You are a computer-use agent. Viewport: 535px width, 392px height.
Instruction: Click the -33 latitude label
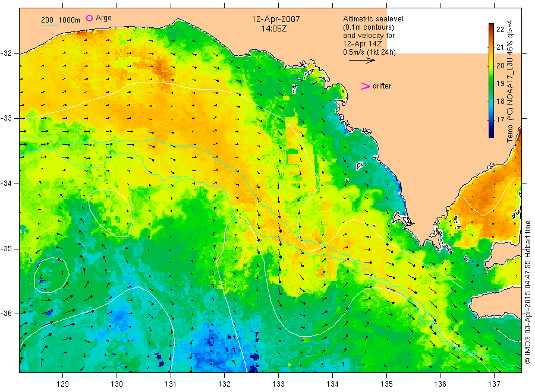6,118
